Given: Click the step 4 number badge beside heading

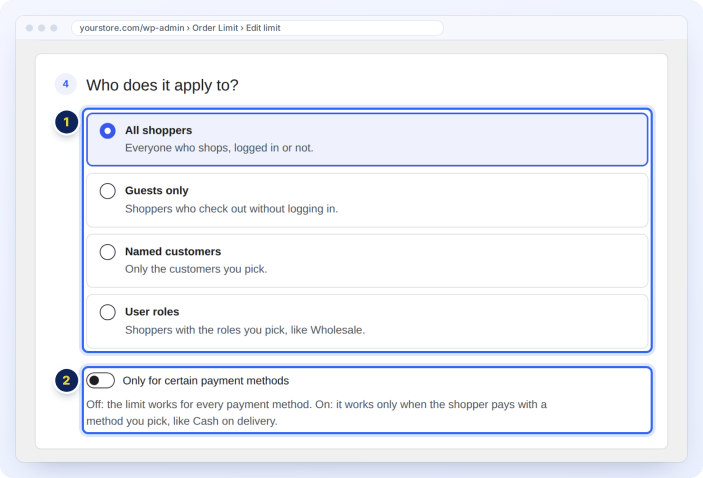Looking at the screenshot, I should 65,84.
